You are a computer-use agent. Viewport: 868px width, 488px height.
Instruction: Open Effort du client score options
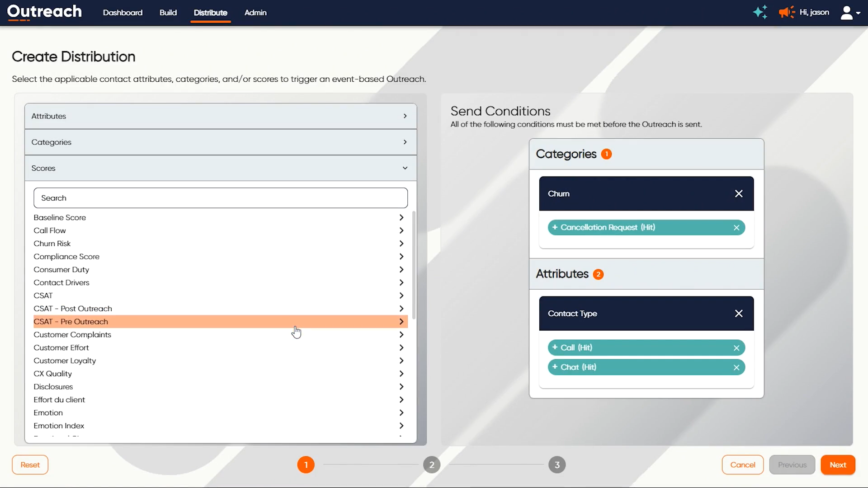[x=221, y=400]
